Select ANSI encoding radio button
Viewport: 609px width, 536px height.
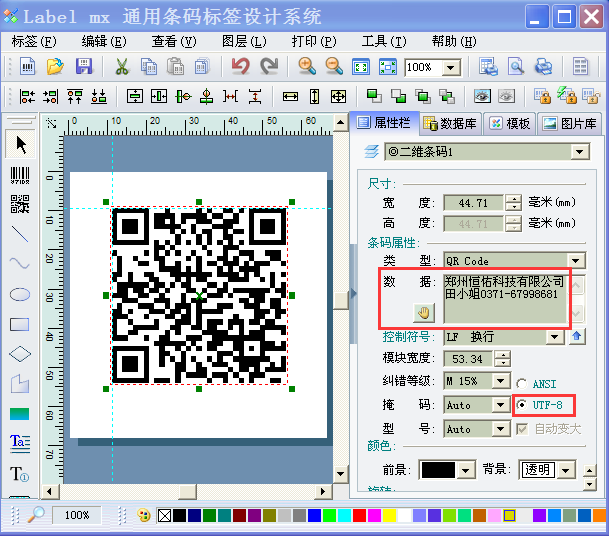point(522,384)
